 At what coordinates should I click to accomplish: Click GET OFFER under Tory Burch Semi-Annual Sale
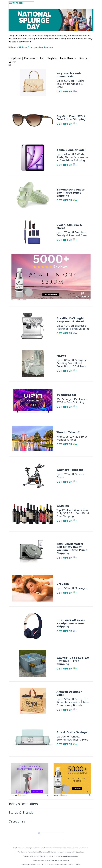pyautogui.click(x=67, y=91)
